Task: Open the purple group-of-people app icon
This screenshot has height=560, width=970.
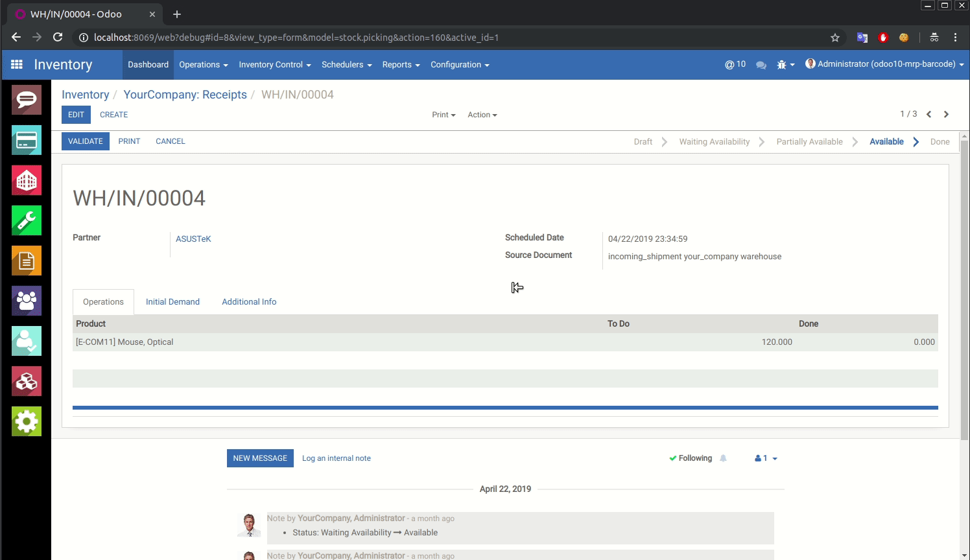Action: click(27, 301)
